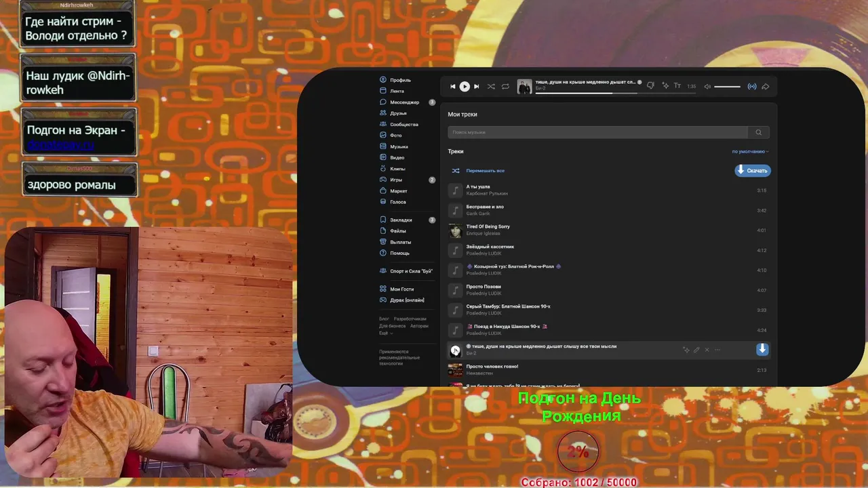Click the current track cover in player

pos(524,86)
